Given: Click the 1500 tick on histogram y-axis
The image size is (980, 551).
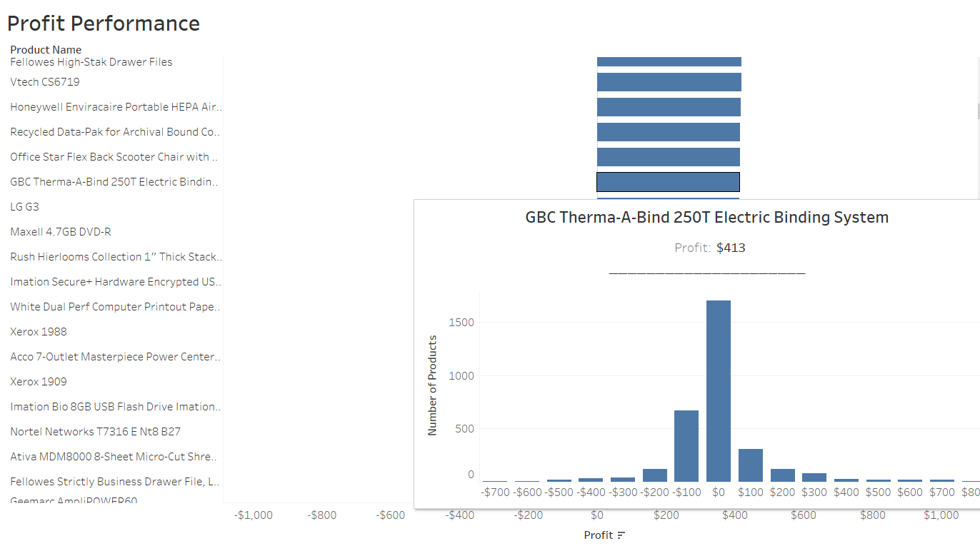Looking at the screenshot, I should [x=461, y=323].
